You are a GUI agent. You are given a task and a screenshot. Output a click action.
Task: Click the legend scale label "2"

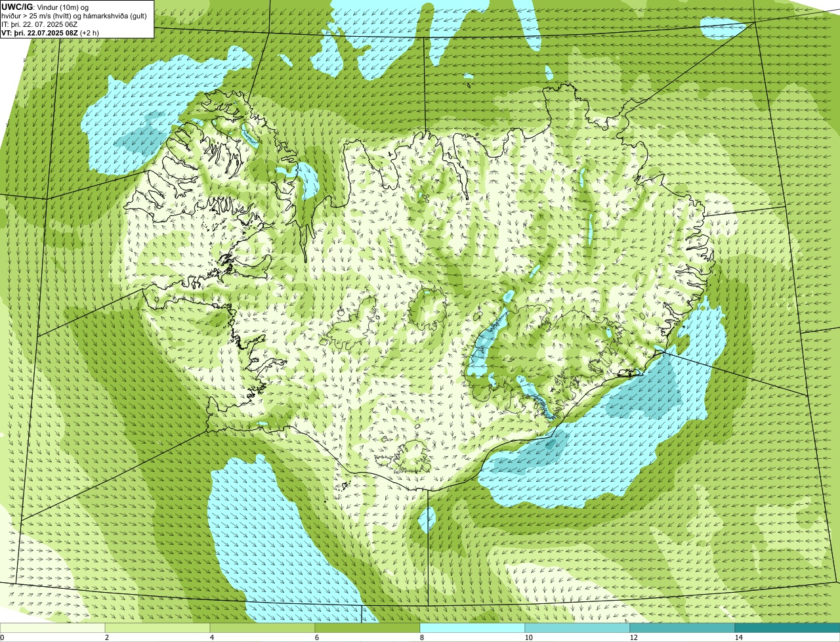click(x=106, y=637)
